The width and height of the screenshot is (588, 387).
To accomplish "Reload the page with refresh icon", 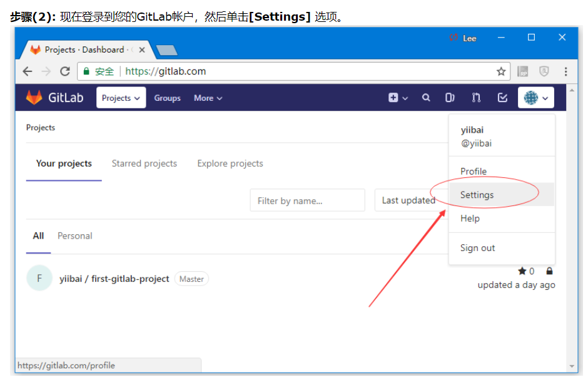I will pos(65,71).
